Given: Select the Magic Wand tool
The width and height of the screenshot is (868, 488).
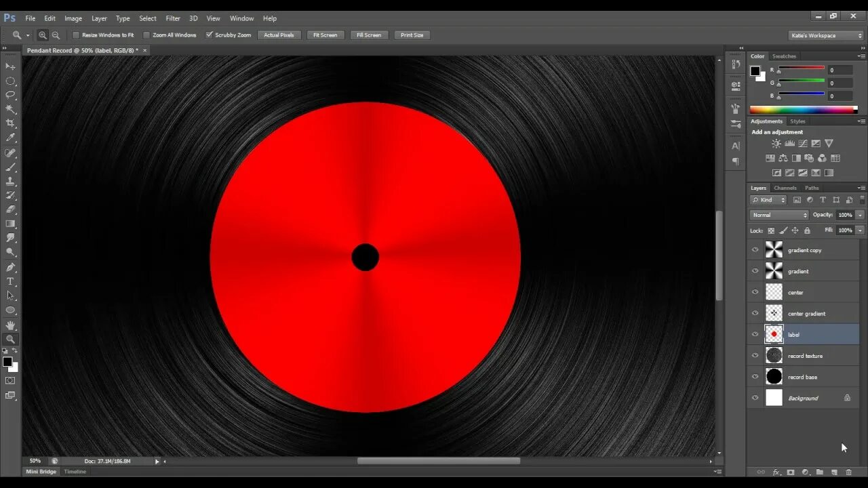Looking at the screenshot, I should coord(10,109).
